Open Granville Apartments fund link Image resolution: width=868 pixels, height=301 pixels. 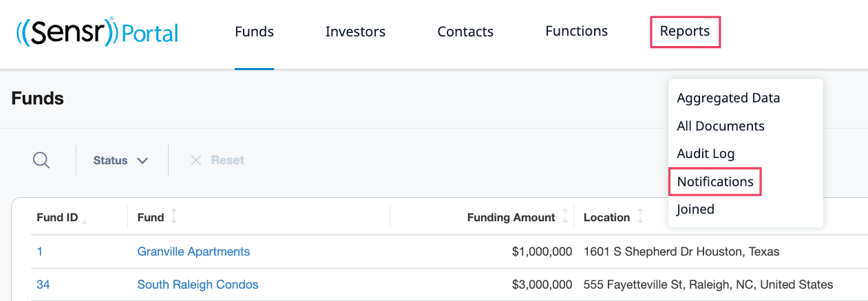click(x=193, y=252)
